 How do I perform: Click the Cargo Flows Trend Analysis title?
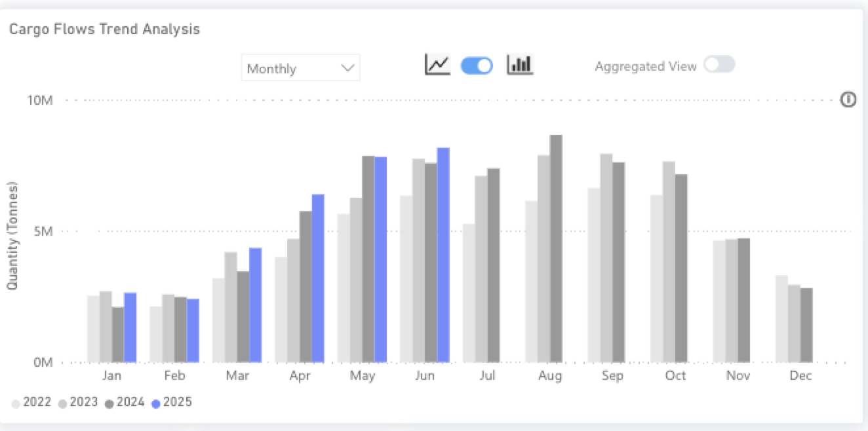tap(104, 29)
